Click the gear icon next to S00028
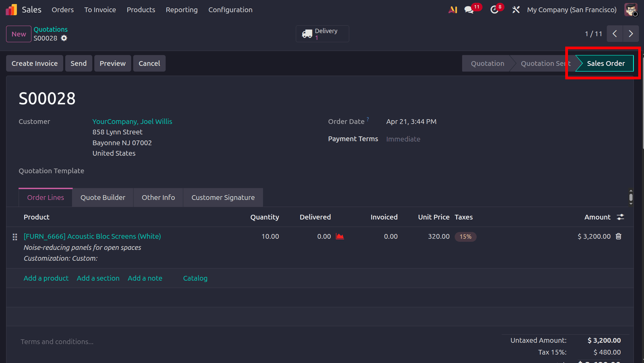 click(x=64, y=38)
